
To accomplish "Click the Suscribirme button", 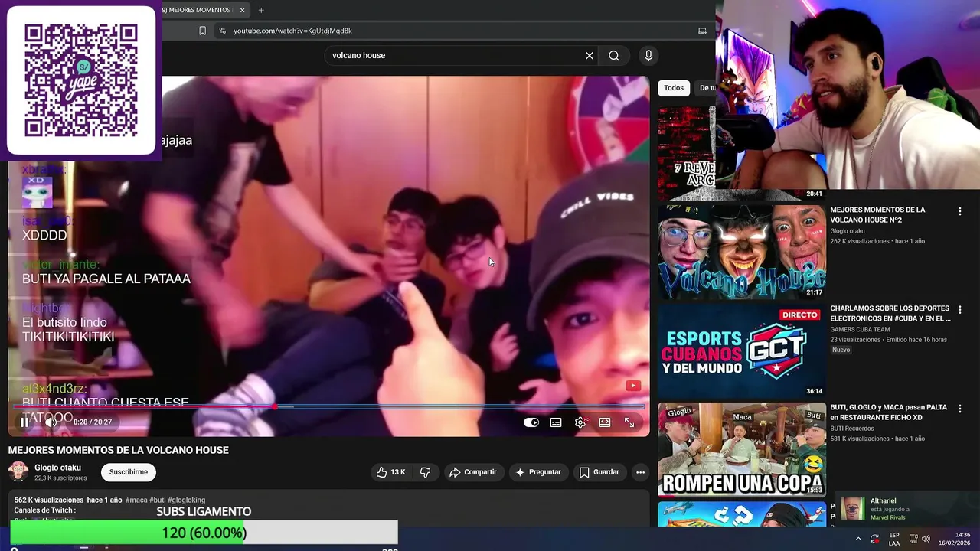I will coord(129,472).
